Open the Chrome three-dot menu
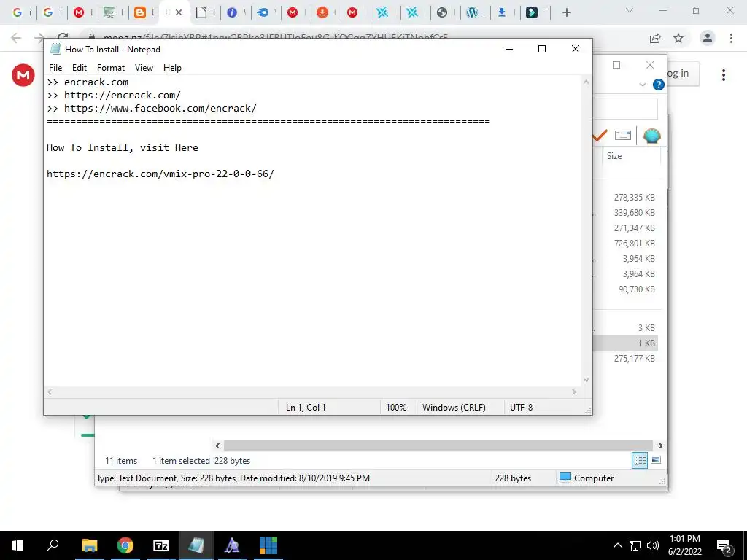The width and height of the screenshot is (747, 560). click(x=731, y=38)
